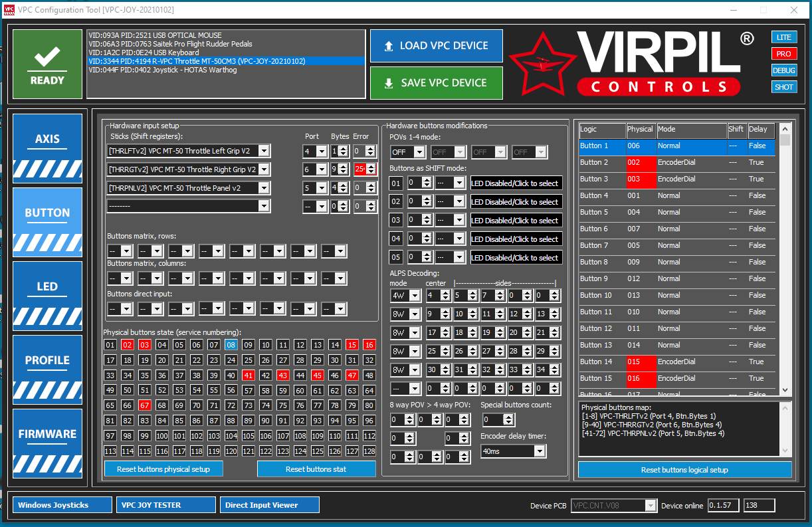The height and width of the screenshot is (527, 812).
Task: Click SAVE VPC DEVICE button
Action: pyautogui.click(x=436, y=83)
